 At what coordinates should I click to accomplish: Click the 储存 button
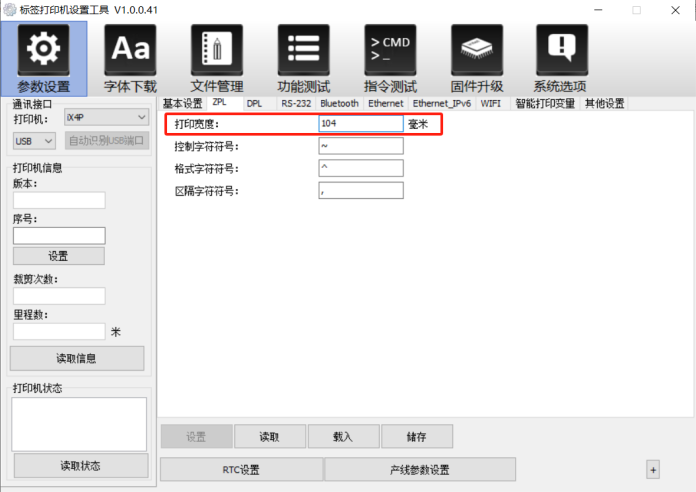416,436
